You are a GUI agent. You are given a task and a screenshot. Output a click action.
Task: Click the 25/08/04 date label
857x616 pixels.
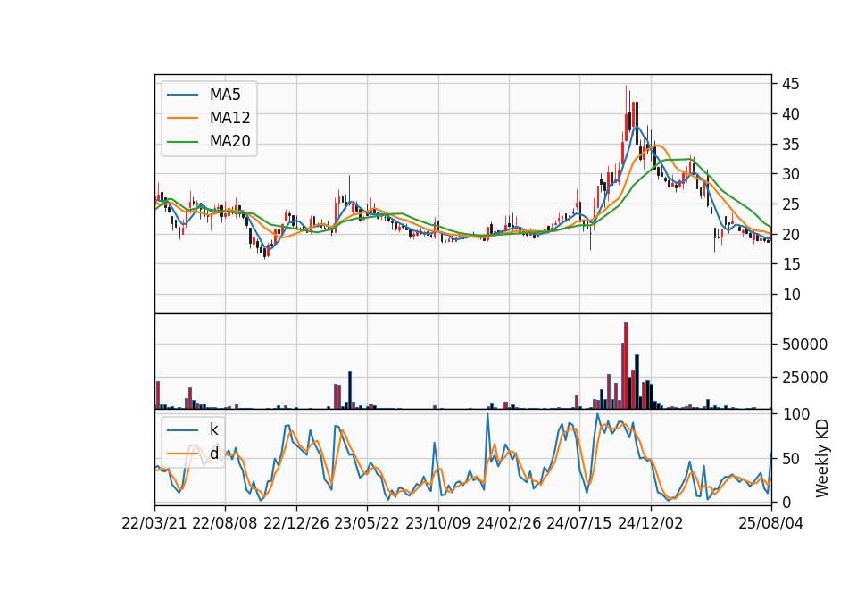click(771, 523)
